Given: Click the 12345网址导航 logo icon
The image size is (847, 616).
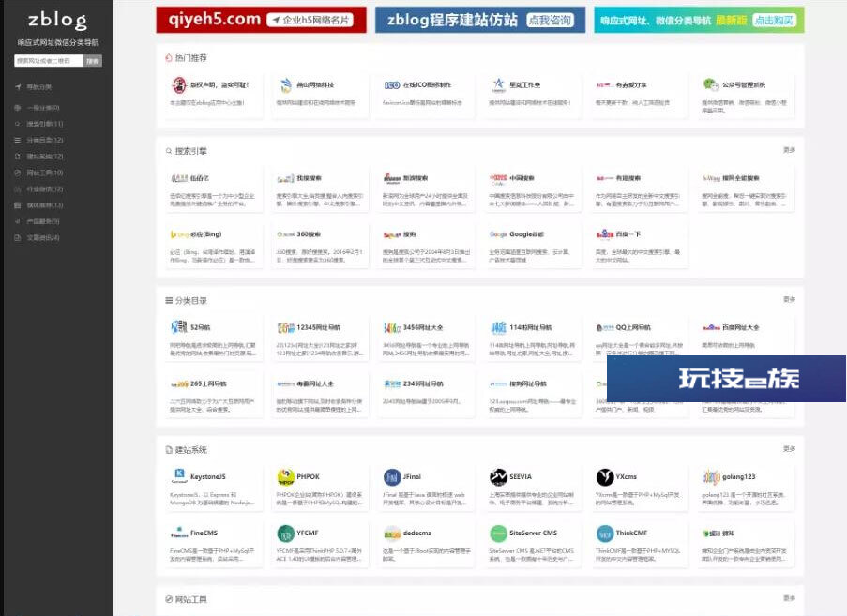Looking at the screenshot, I should tap(286, 328).
